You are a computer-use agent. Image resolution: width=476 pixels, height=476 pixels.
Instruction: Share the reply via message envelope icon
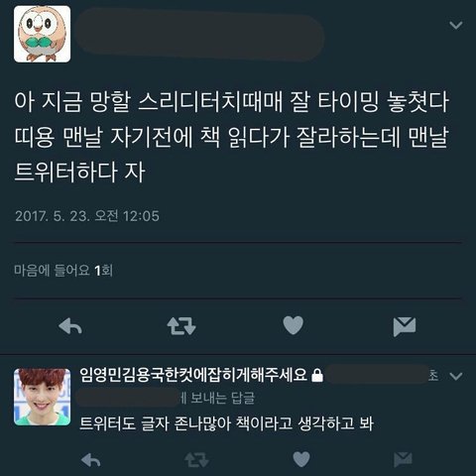tap(403, 460)
